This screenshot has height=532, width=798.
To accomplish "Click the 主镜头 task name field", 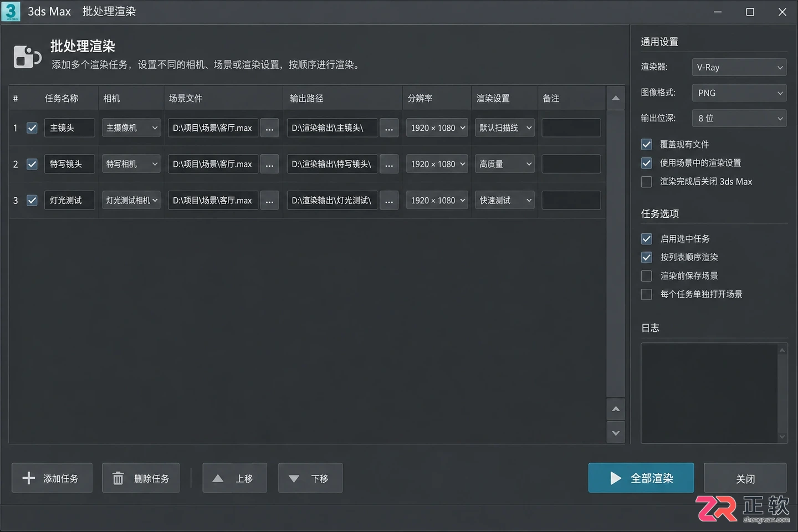I will tap(69, 128).
